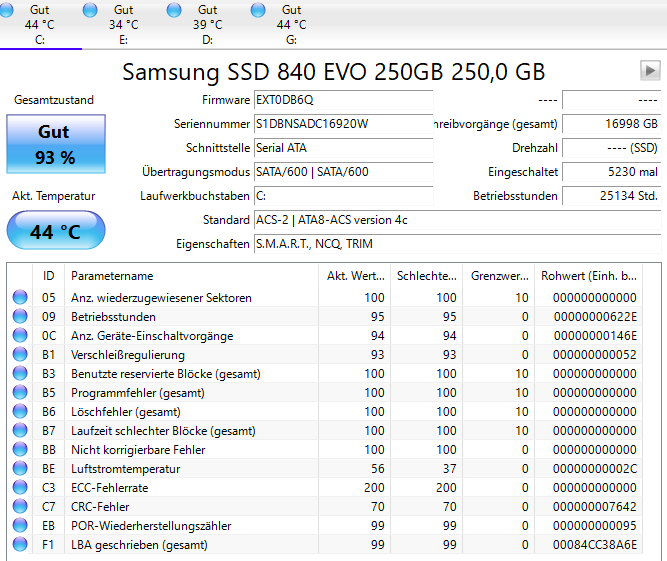The image size is (667, 561).
Task: Click the Grenzwer... column header
Action: coord(499,276)
